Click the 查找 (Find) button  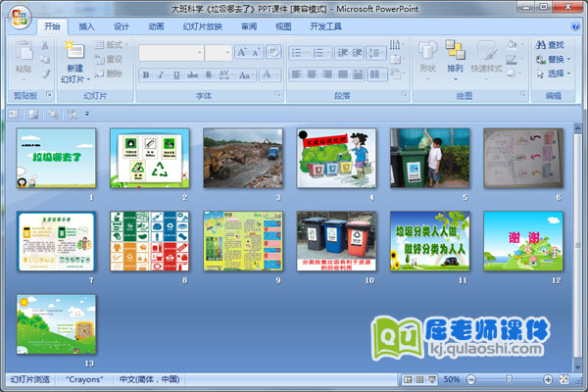tap(550, 45)
